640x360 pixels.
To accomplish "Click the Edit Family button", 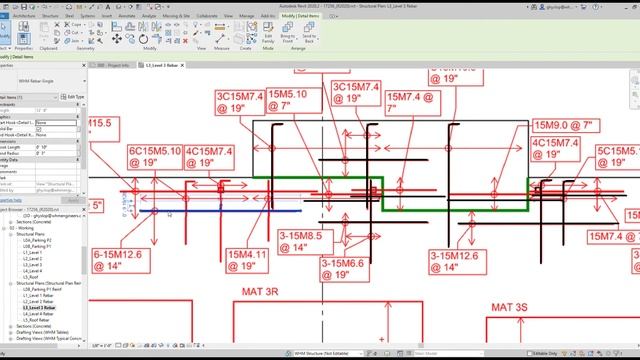I will pyautogui.click(x=268, y=33).
